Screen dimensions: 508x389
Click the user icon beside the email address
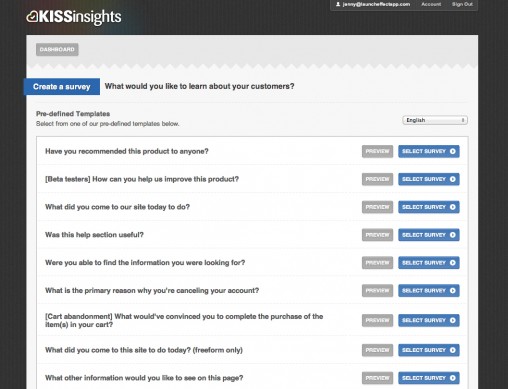tap(338, 4)
